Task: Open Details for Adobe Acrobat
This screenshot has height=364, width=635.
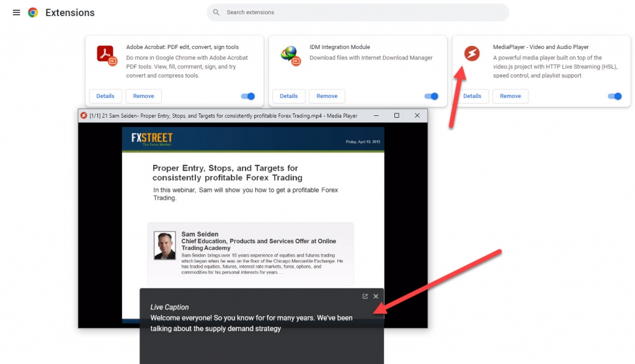Action: click(x=105, y=96)
